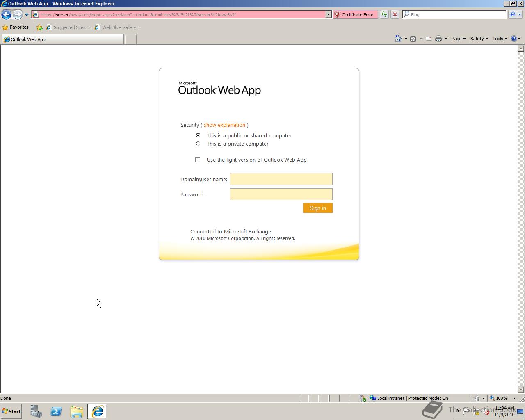Click the show explanation link

[224, 125]
